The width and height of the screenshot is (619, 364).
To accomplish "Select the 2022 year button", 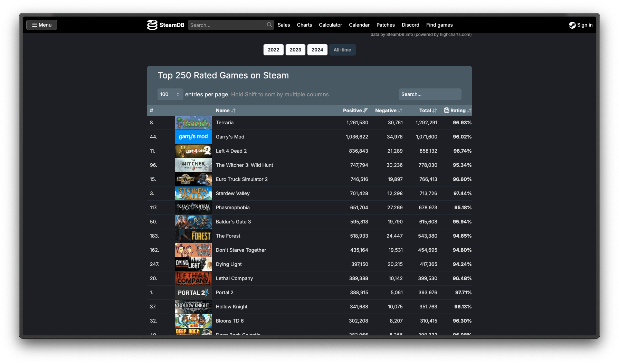I will tap(274, 50).
